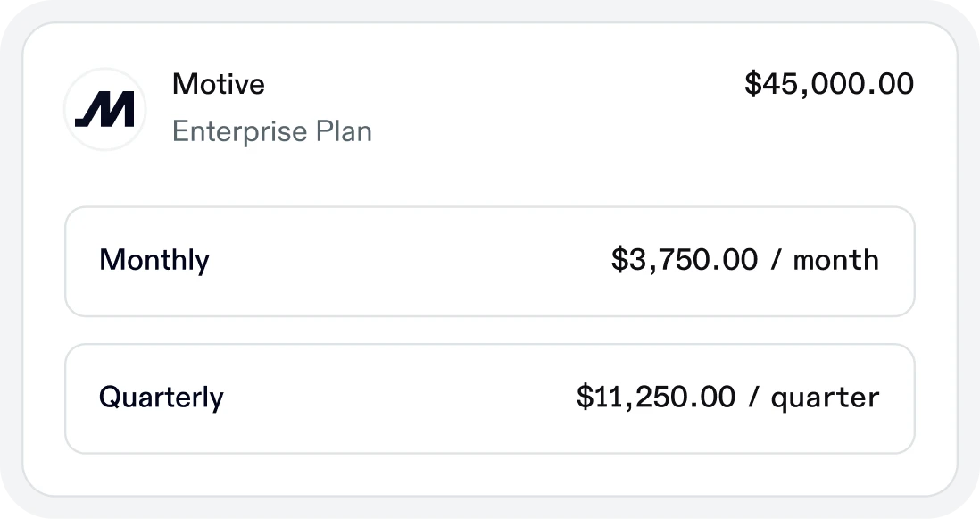Click the Motive company name
Screen dimensions: 980x519
click(219, 84)
